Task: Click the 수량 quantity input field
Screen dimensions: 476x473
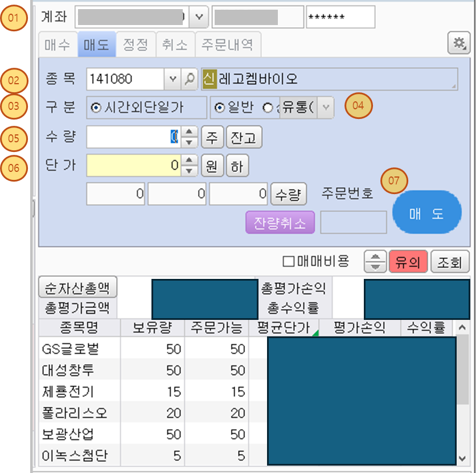Action: pyautogui.click(x=134, y=137)
